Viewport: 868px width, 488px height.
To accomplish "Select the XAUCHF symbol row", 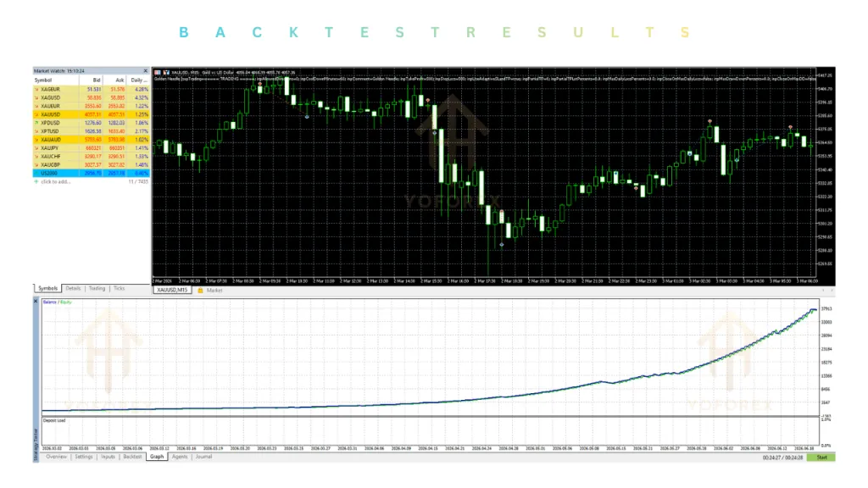I will click(x=92, y=156).
